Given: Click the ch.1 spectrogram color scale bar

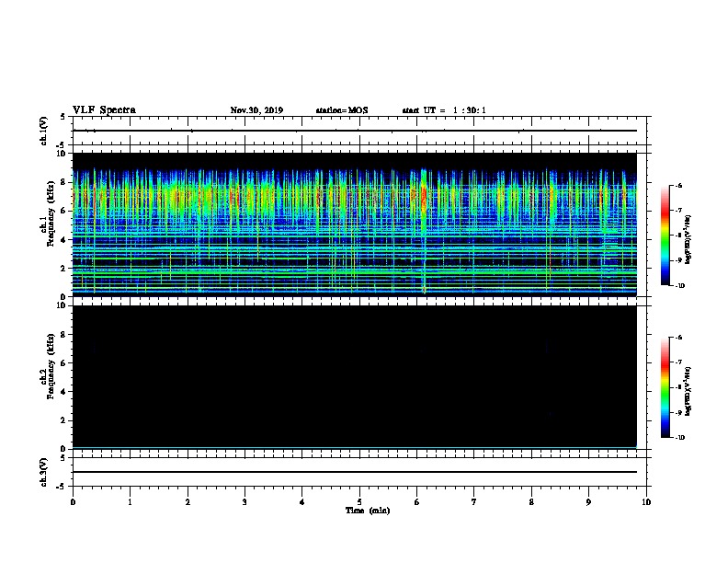Looking at the screenshot, I should [x=665, y=236].
